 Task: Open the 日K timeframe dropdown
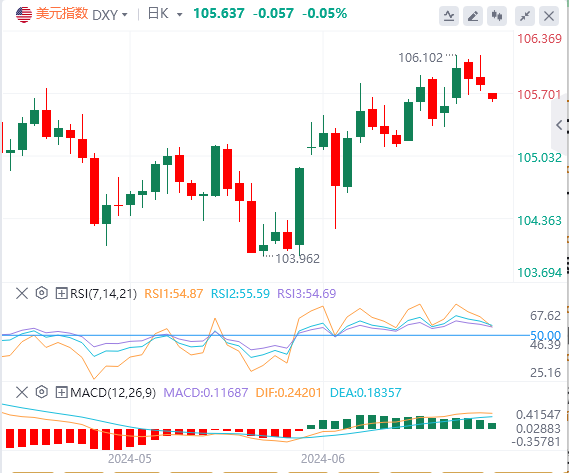[165, 14]
